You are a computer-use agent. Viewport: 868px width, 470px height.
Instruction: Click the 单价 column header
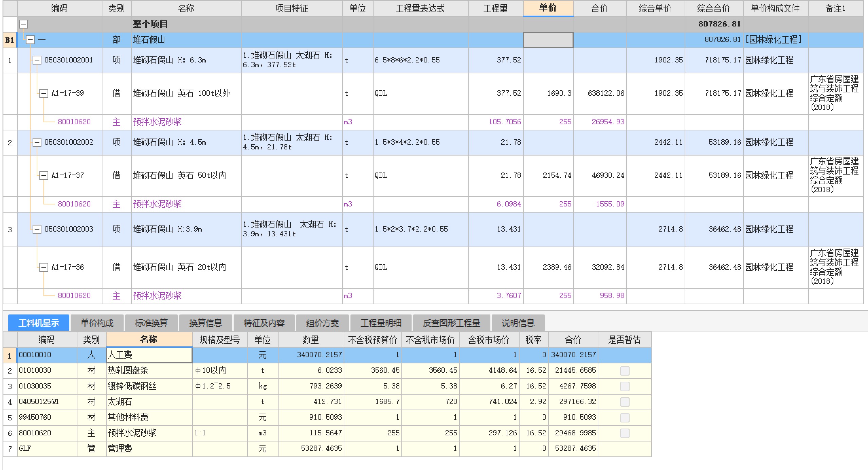tap(548, 8)
